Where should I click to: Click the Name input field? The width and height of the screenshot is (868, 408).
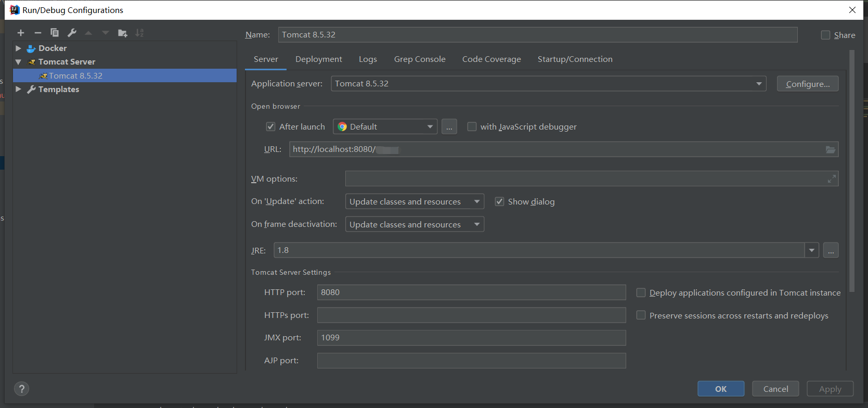pyautogui.click(x=538, y=35)
